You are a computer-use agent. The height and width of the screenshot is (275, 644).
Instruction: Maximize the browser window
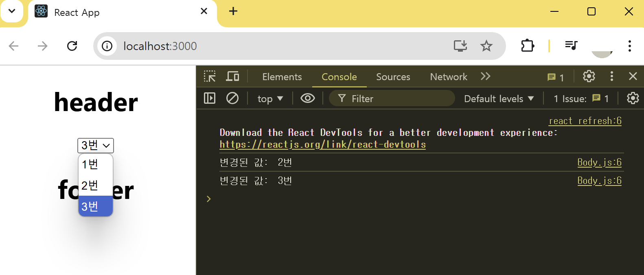click(x=591, y=11)
